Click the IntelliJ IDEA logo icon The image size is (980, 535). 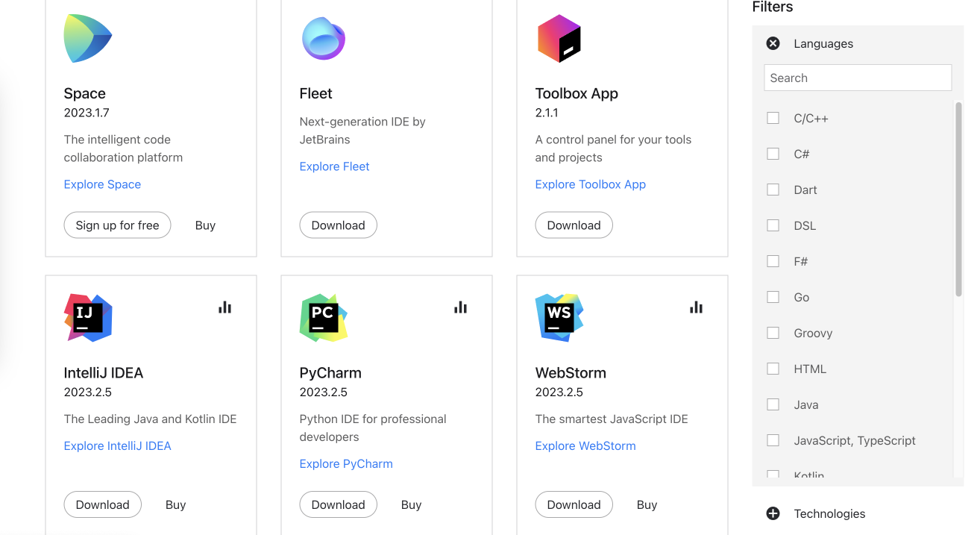[88, 318]
